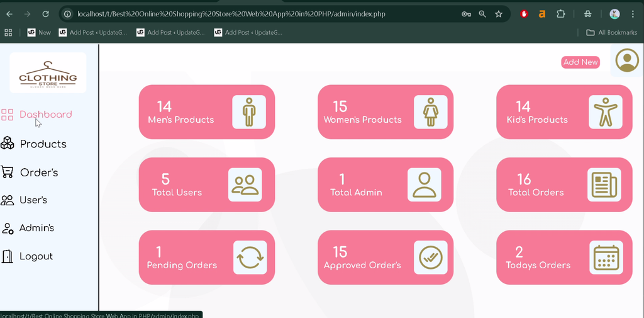Reload the page with the refresh button

click(45, 14)
